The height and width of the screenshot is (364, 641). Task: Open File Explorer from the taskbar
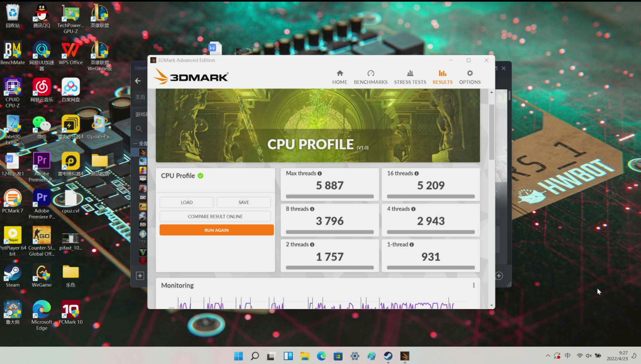pyautogui.click(x=305, y=356)
